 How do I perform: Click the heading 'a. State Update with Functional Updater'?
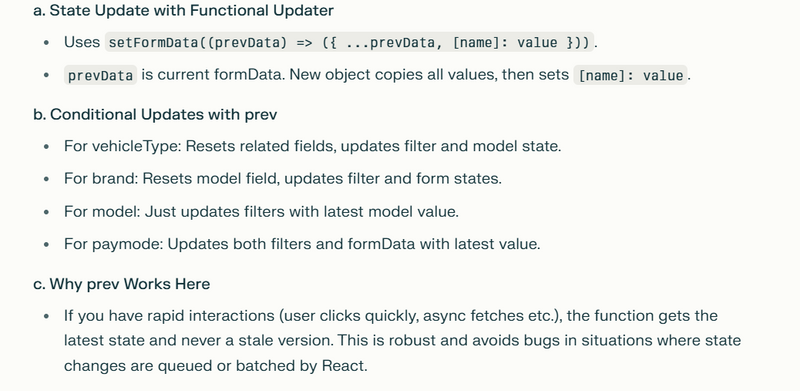point(183,10)
